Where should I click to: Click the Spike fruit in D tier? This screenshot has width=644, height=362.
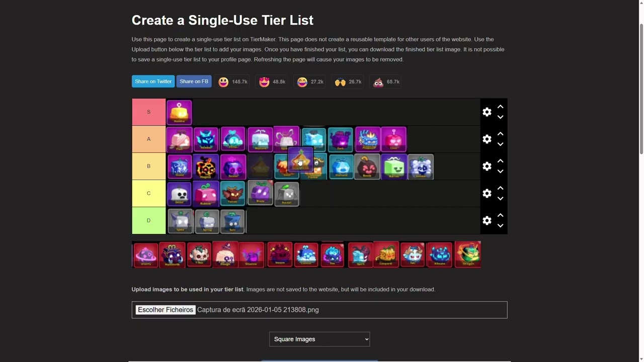(x=180, y=221)
